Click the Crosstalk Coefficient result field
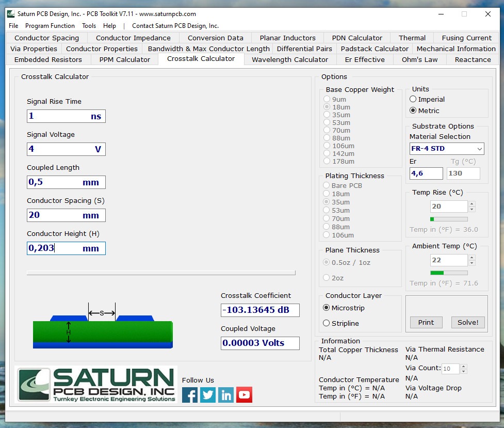The width and height of the screenshot is (504, 428). pyautogui.click(x=260, y=310)
